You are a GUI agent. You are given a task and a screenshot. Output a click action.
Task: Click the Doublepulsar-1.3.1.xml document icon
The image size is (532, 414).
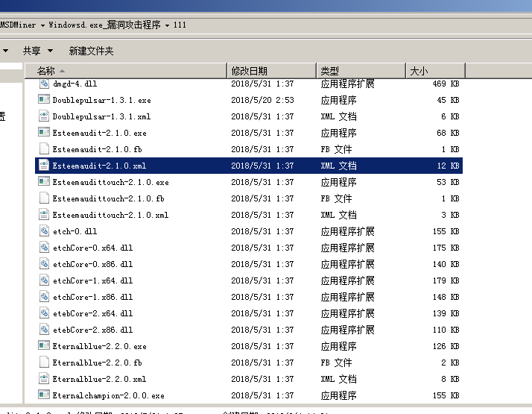click(44, 116)
